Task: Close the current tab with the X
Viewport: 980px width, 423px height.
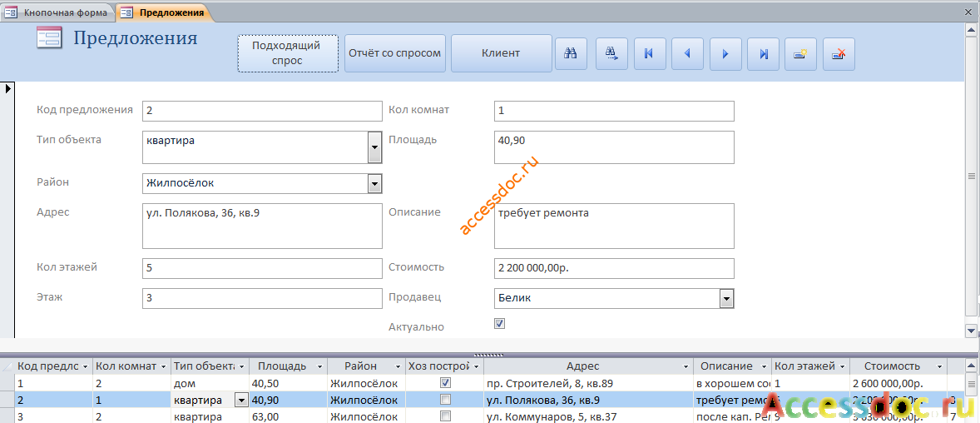Action: tap(970, 12)
